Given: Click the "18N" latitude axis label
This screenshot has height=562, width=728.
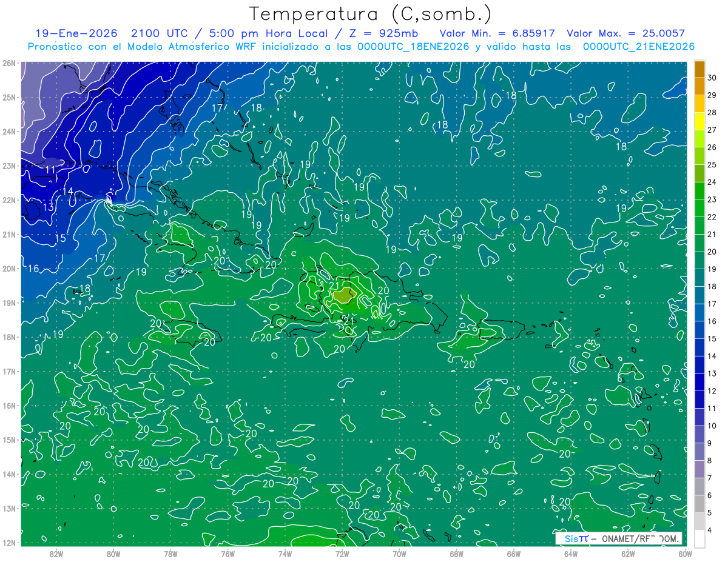Looking at the screenshot, I should pos(8,337).
